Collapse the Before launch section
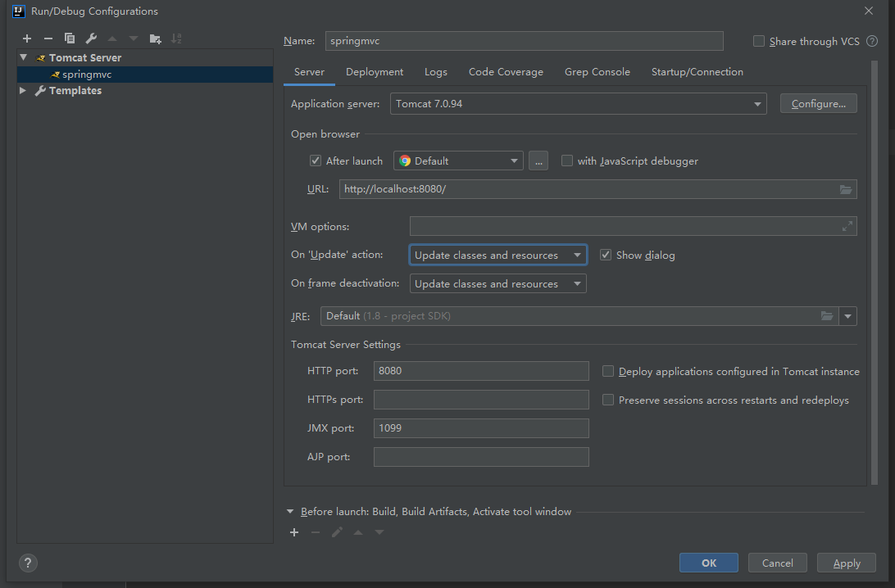The width and height of the screenshot is (895, 588). coord(290,512)
